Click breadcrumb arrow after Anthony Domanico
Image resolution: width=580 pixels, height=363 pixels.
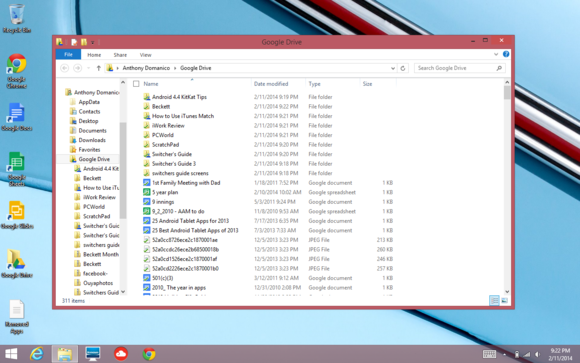point(175,68)
